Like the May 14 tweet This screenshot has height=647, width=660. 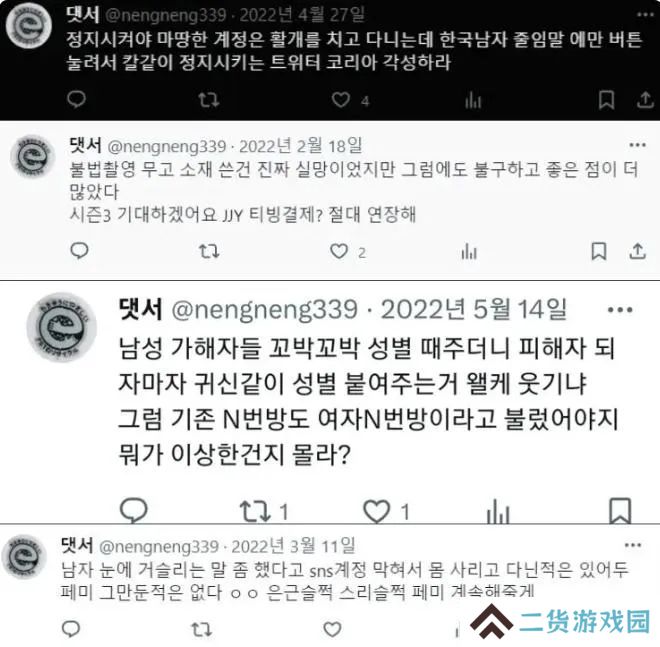(376, 511)
